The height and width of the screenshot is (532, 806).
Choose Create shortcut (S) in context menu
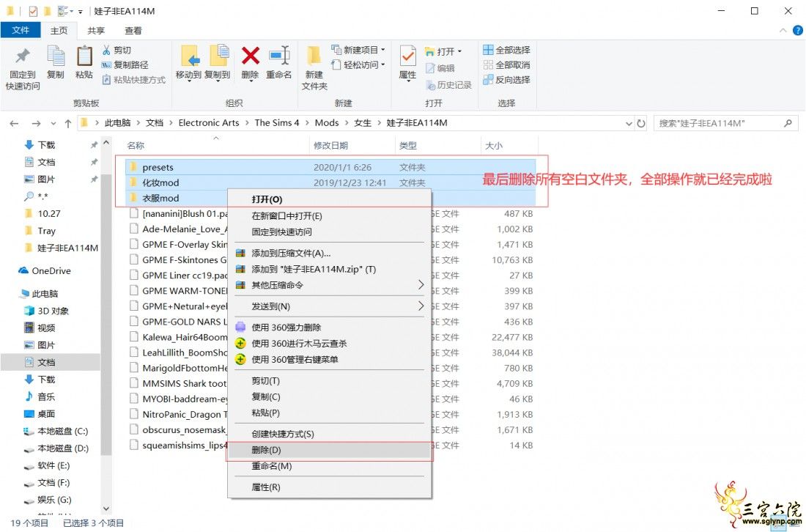point(329,435)
